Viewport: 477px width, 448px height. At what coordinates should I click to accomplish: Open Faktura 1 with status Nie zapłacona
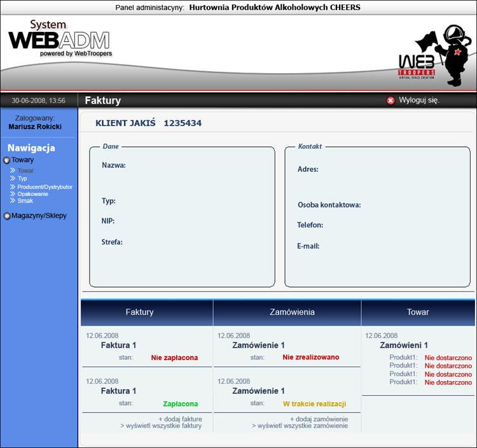tap(118, 346)
